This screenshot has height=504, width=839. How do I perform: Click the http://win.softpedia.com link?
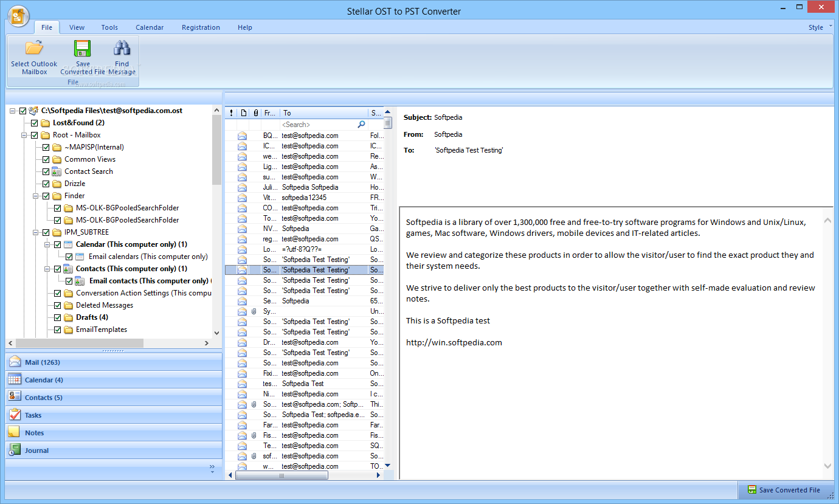pyautogui.click(x=454, y=342)
